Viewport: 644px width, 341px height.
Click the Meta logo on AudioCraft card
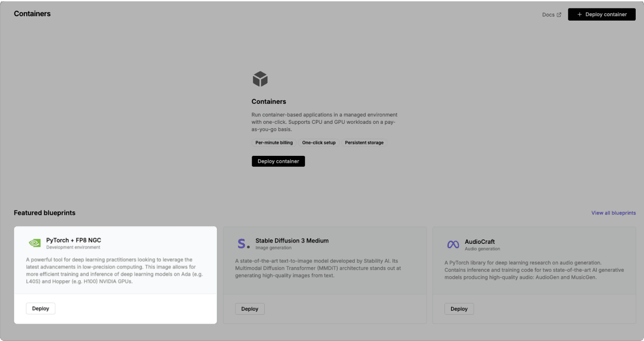click(x=453, y=245)
